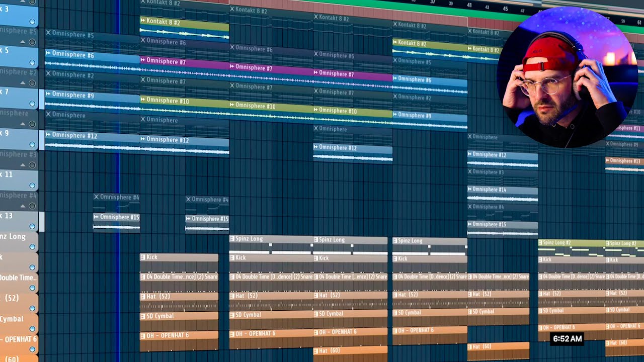Image resolution: width=644 pixels, height=362 pixels.
Task: Click audio icon on leftmost purple Omnisphere #7 clip
Action: tap(143, 61)
